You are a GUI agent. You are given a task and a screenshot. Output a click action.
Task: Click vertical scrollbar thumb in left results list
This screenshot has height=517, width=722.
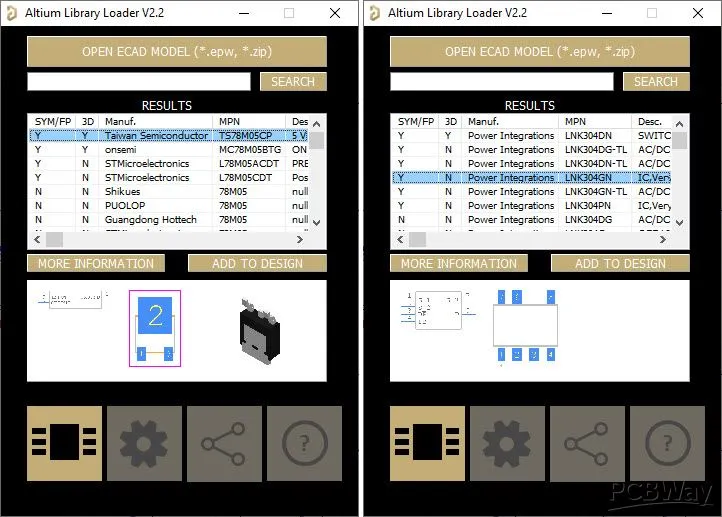pyautogui.click(x=316, y=140)
